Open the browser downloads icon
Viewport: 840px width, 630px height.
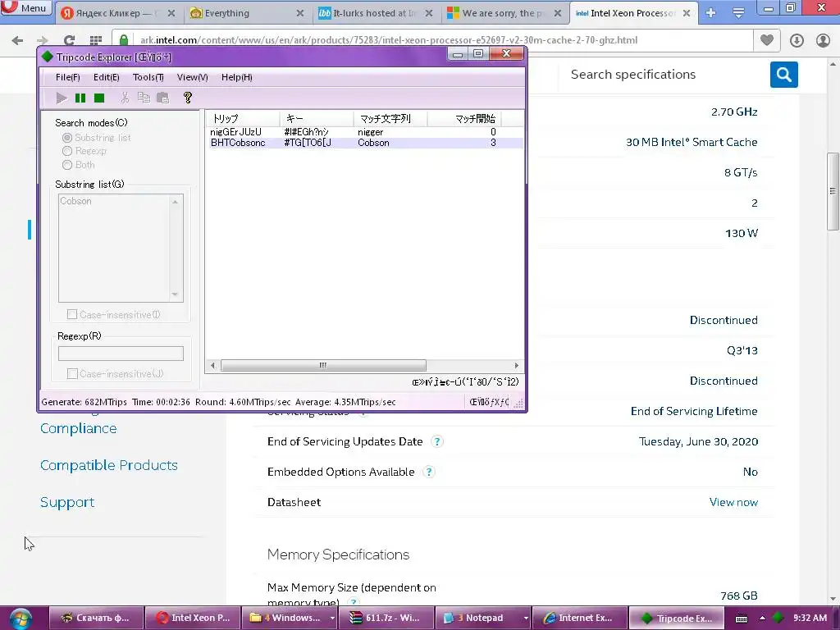[797, 40]
